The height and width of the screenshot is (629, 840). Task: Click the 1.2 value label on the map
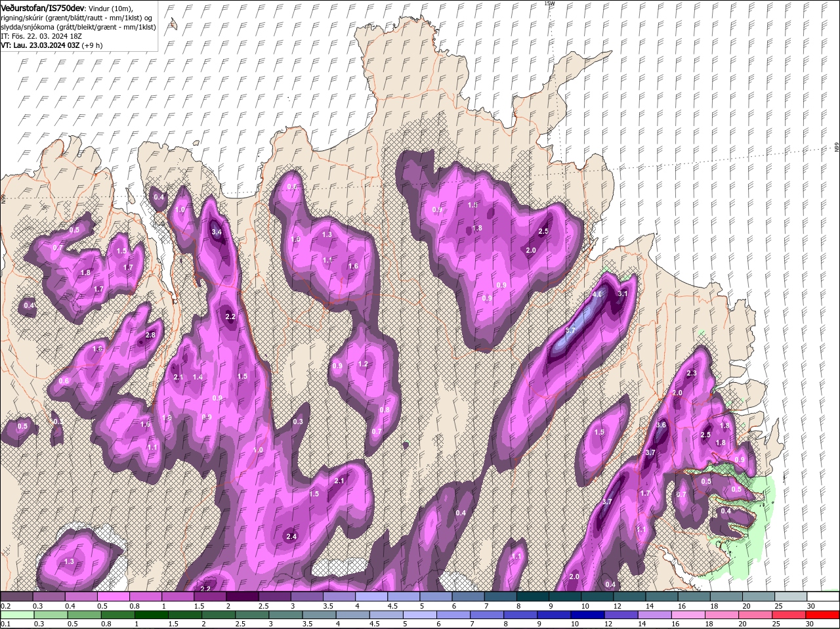[x=363, y=364]
